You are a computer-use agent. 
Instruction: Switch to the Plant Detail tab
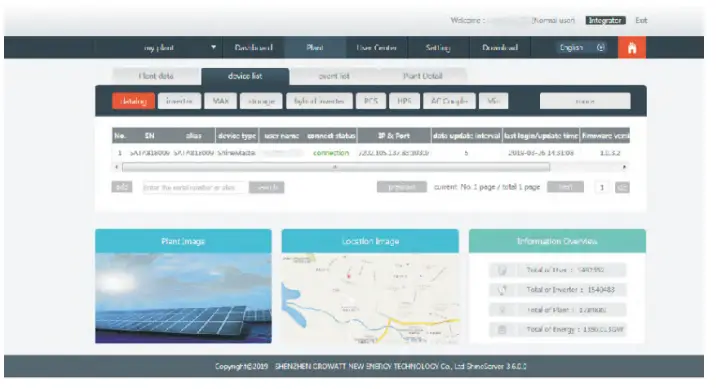coord(422,76)
